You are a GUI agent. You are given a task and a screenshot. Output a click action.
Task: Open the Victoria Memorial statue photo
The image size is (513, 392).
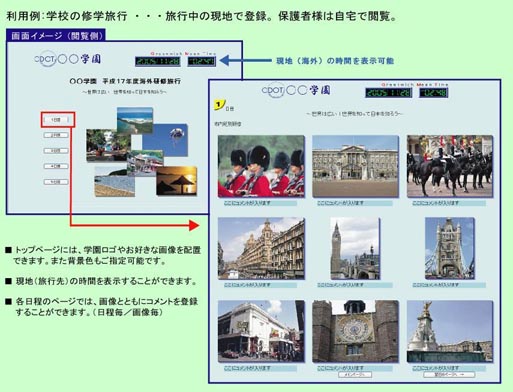pos(450,331)
